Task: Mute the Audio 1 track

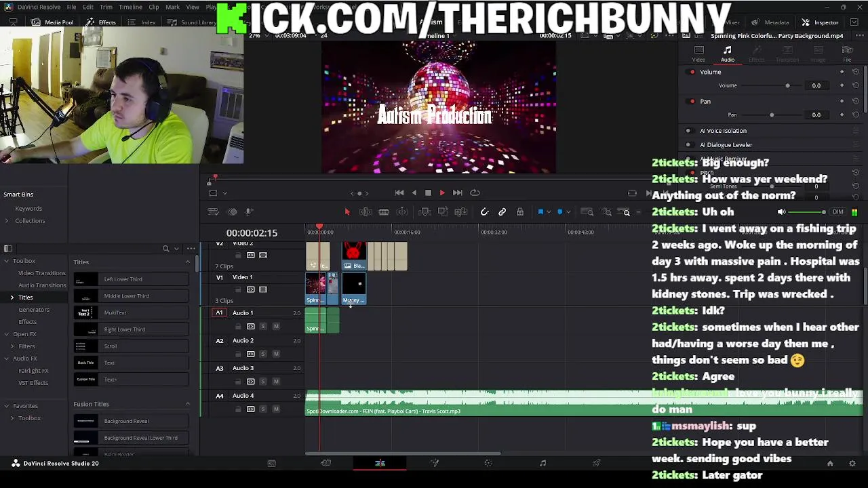Action: point(276,327)
